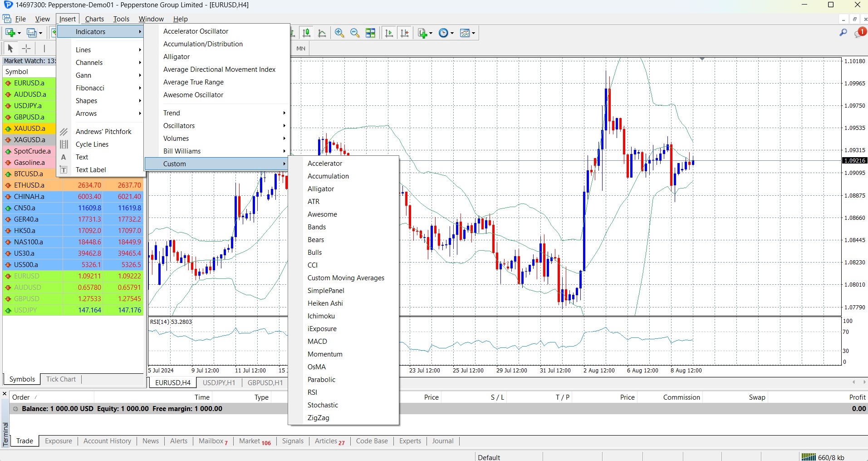The height and width of the screenshot is (461, 868).
Task: Open the timeframes dropdown beside the clock icon
Action: [x=452, y=33]
